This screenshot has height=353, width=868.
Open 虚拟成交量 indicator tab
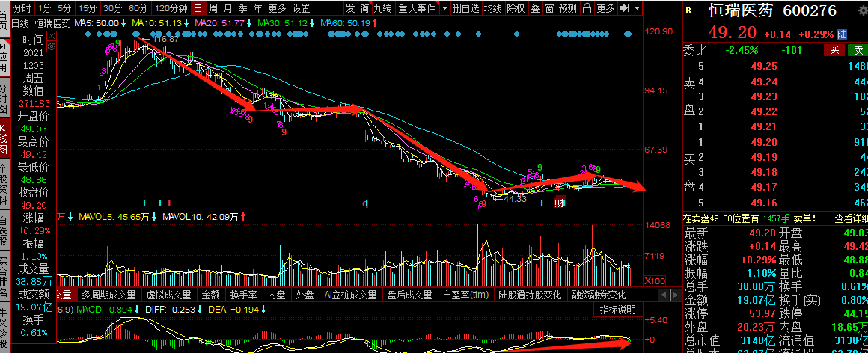click(x=168, y=295)
